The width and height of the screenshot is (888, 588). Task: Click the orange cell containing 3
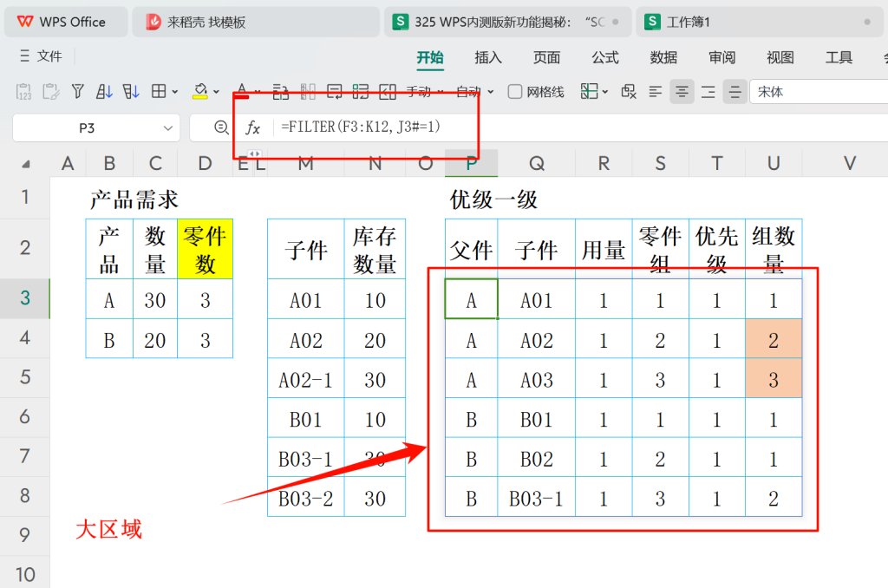(x=774, y=380)
